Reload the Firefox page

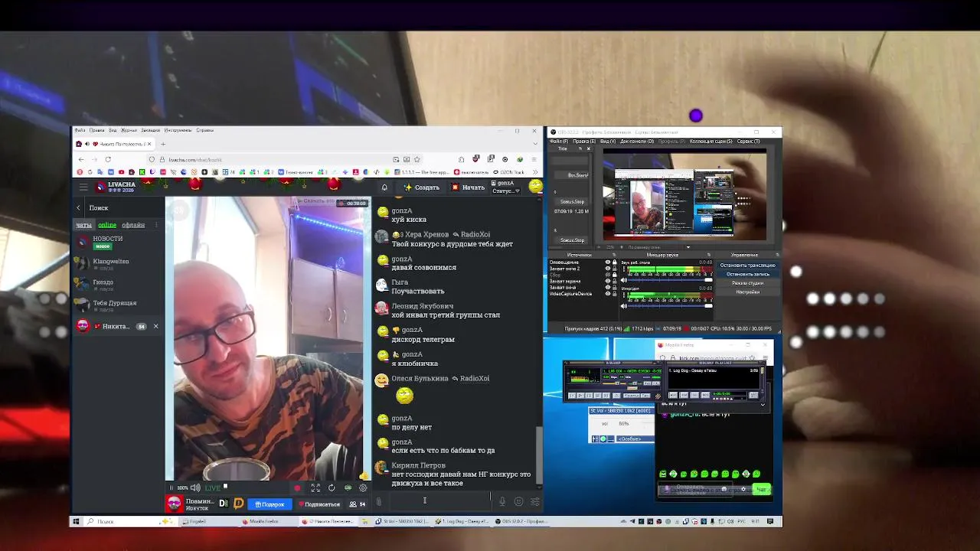tap(108, 159)
